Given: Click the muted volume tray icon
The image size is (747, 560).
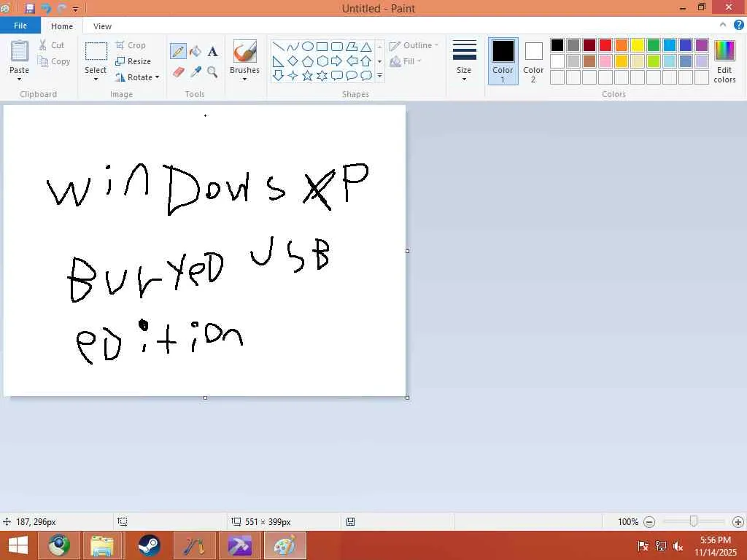Looking at the screenshot, I should point(678,546).
